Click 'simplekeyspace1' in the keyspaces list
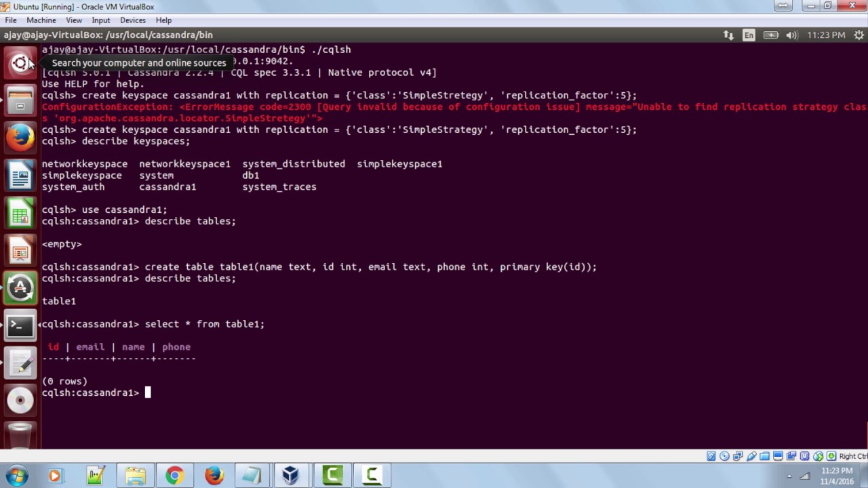The width and height of the screenshot is (868, 488). click(399, 163)
